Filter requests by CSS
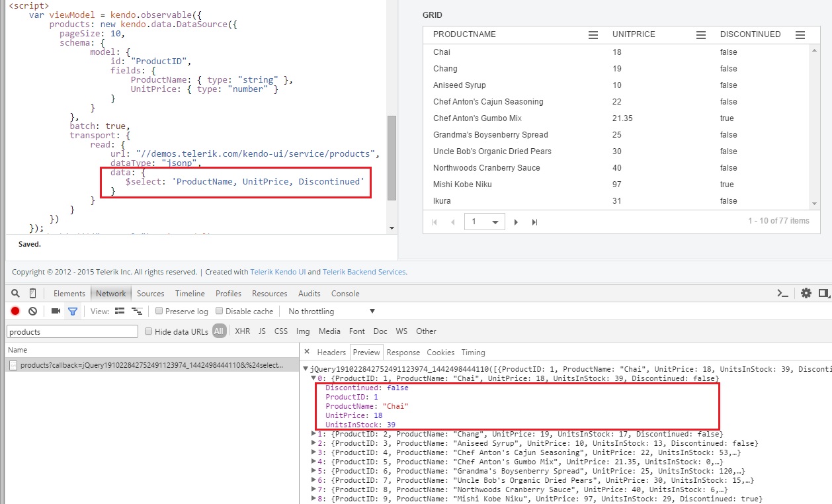Viewport: 832px width, 504px height. coord(281,331)
